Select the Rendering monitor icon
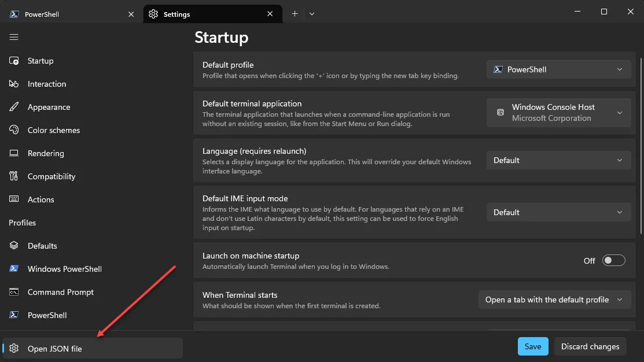The width and height of the screenshot is (644, 362). [14, 153]
